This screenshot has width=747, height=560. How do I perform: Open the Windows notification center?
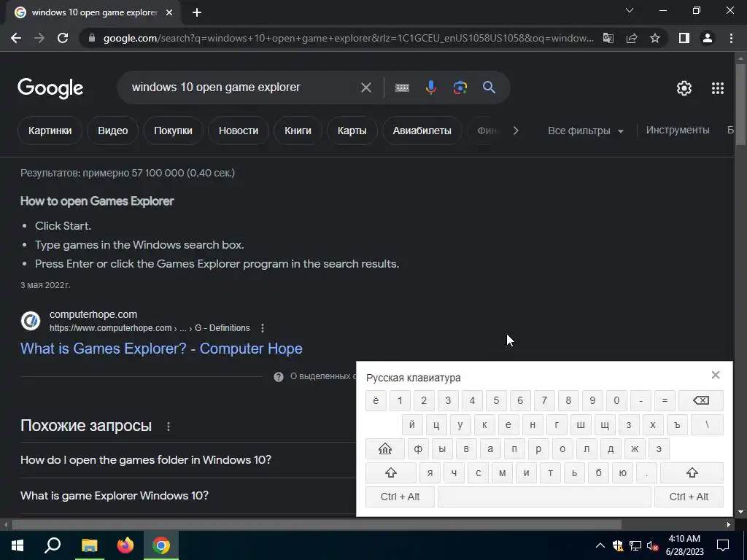point(723,545)
